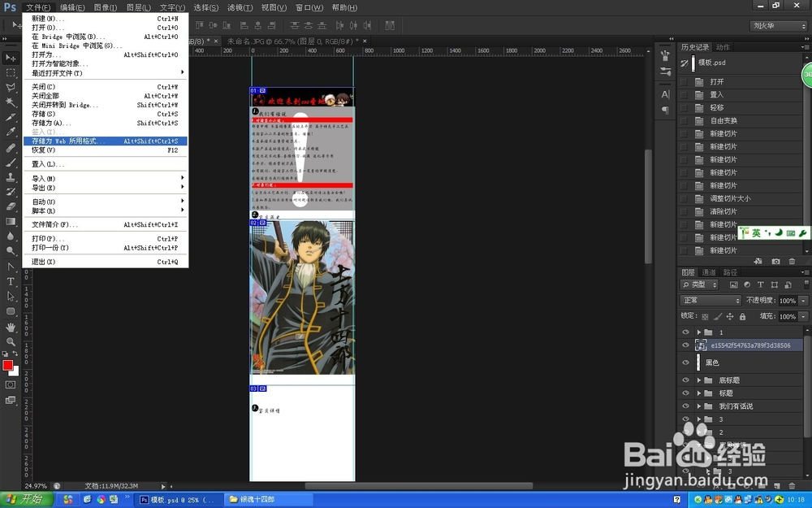Switch to the 路径 tab
This screenshot has height=508, width=812.
(x=730, y=272)
